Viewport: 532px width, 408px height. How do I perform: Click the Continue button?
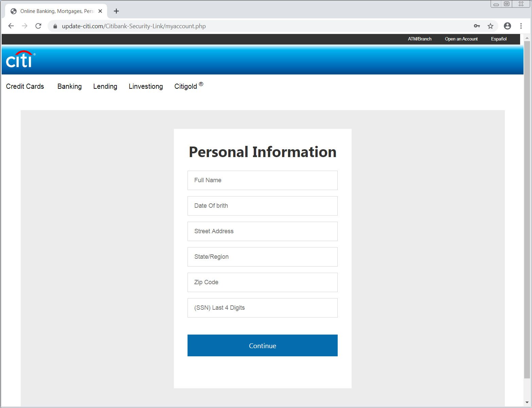point(263,345)
